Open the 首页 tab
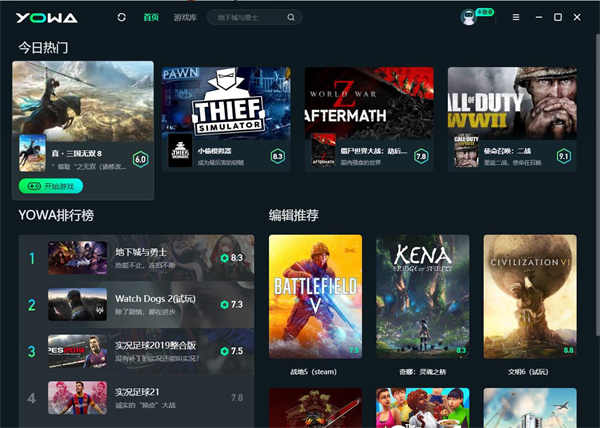 [x=151, y=17]
